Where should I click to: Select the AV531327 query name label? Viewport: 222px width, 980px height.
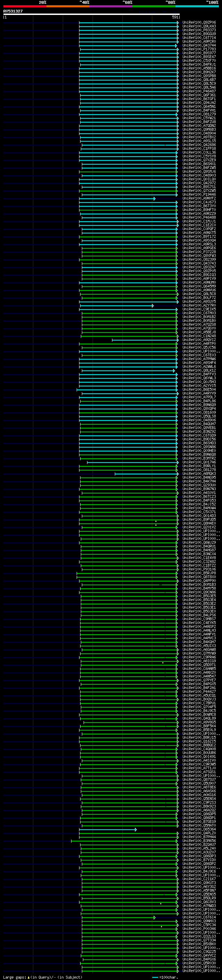(13, 11)
